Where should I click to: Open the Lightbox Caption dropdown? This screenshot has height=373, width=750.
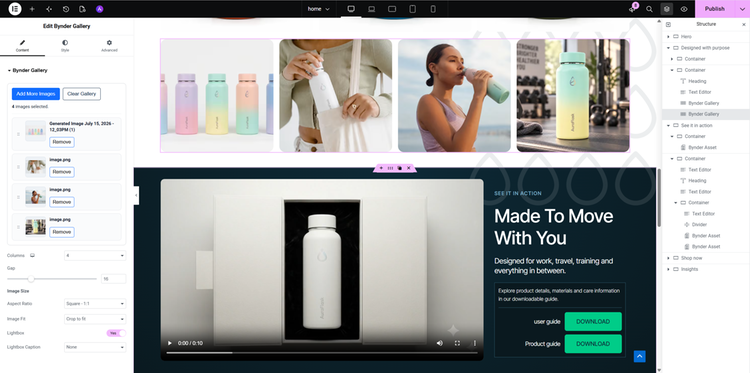[x=95, y=347]
